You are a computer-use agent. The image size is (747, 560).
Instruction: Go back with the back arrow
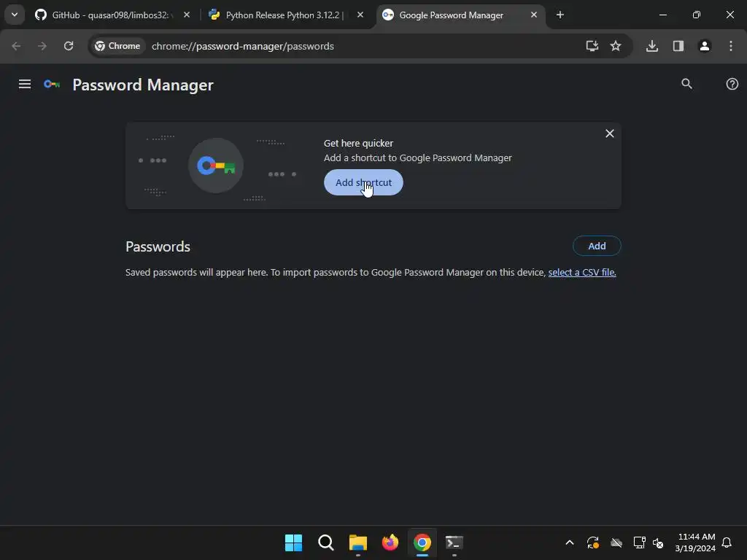pos(16,46)
